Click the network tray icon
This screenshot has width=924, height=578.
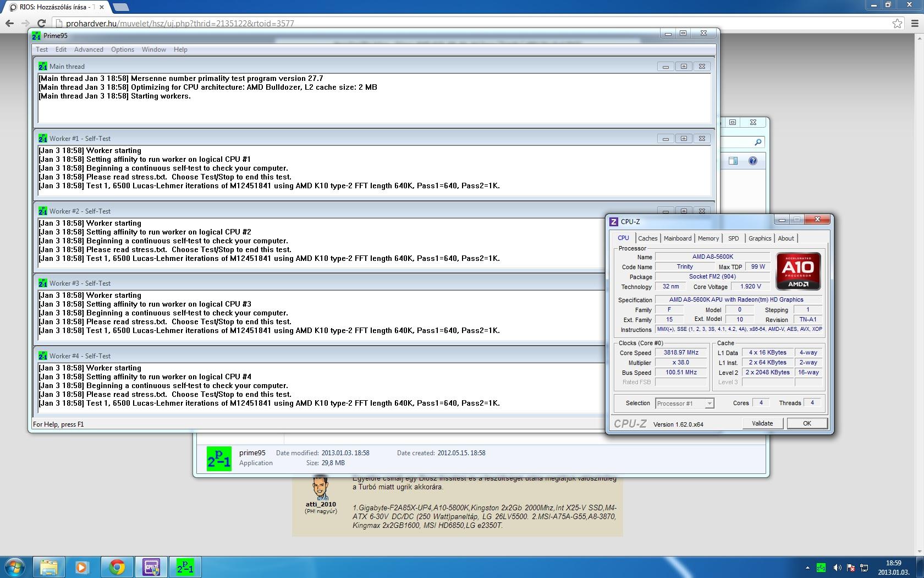pyautogui.click(x=864, y=568)
